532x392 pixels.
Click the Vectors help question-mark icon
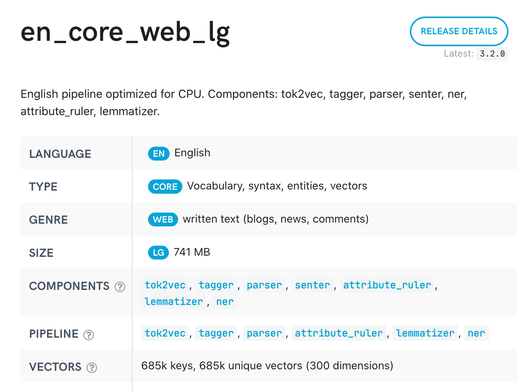pyautogui.click(x=92, y=368)
